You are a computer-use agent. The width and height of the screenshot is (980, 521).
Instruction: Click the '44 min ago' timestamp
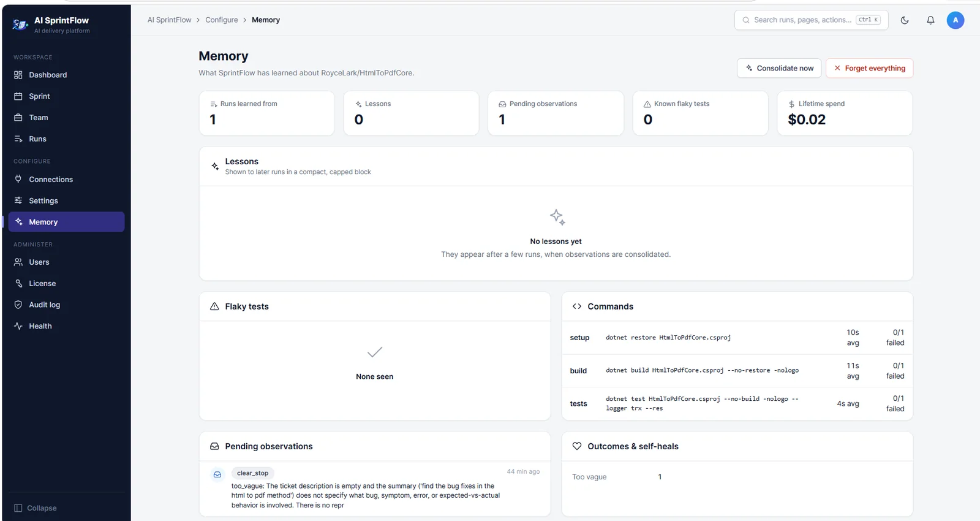(523, 472)
